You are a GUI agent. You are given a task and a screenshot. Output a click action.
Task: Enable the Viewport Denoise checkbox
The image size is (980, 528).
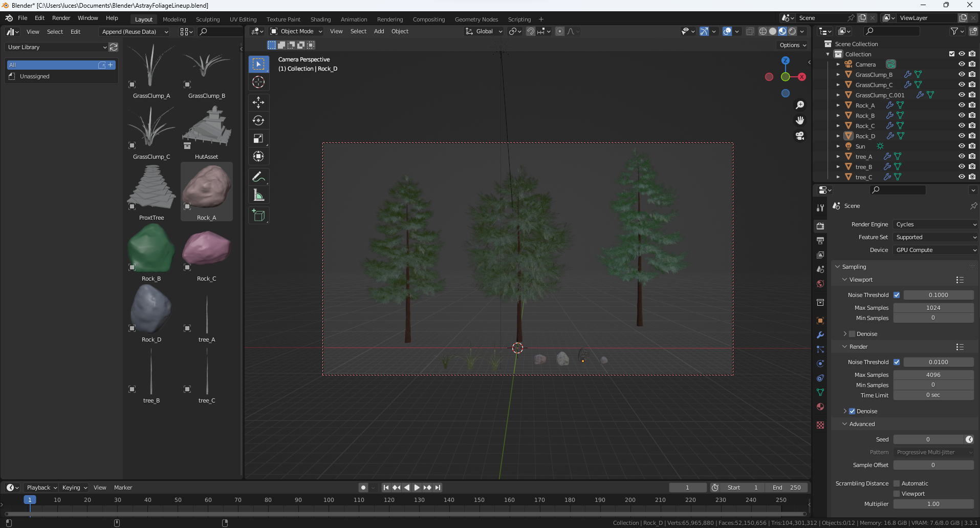(x=852, y=334)
